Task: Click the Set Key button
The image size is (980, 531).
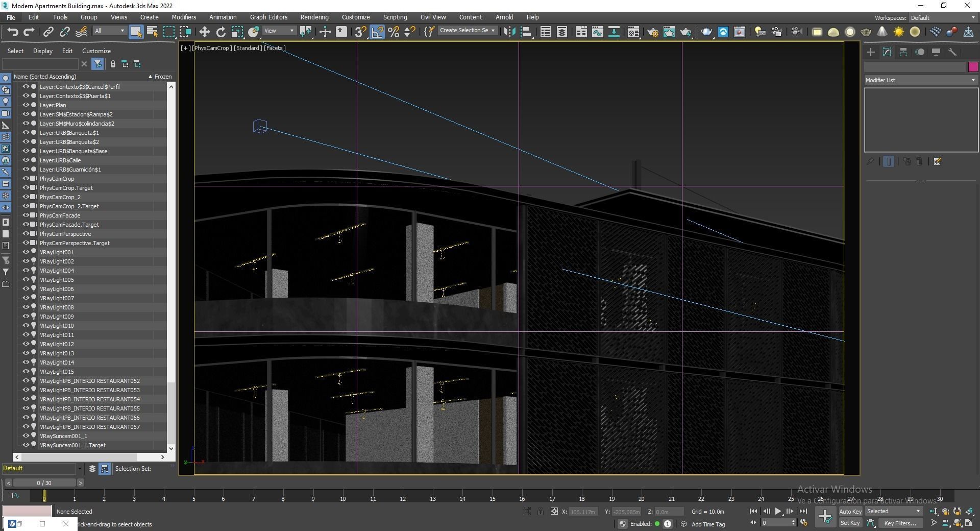Action: pos(850,523)
